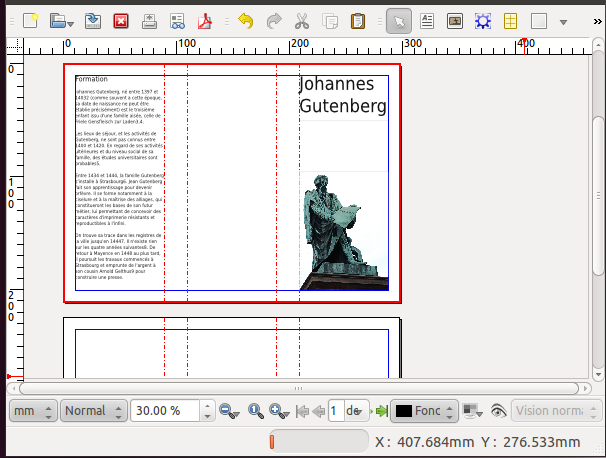This screenshot has height=458, width=606.
Task: Zoom to 100% with the magnifier icon
Action: (x=256, y=411)
